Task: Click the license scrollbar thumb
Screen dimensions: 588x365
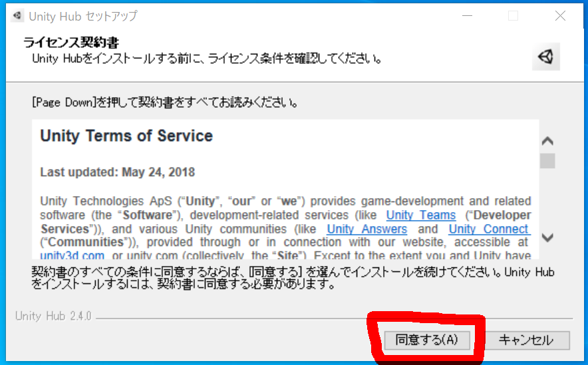Action: click(x=547, y=161)
